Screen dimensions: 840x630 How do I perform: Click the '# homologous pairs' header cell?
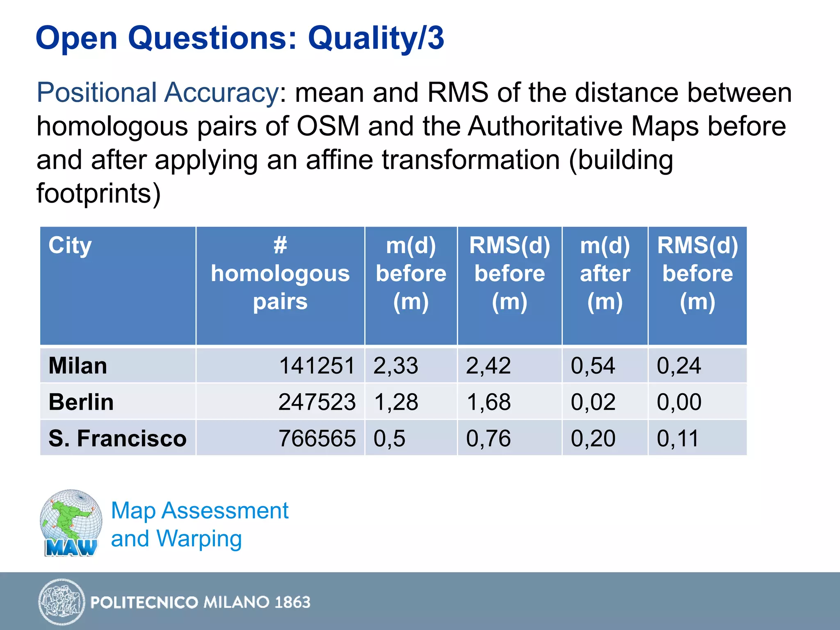point(280,274)
